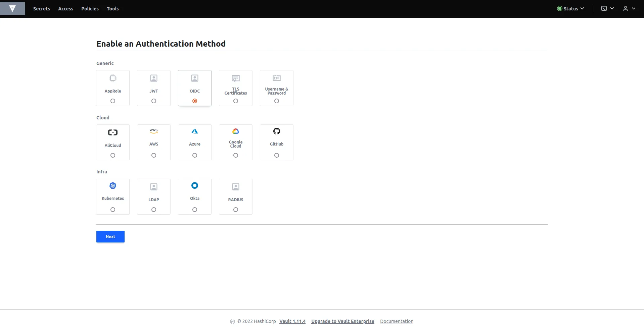Click the Okta ring logo icon

tap(195, 185)
